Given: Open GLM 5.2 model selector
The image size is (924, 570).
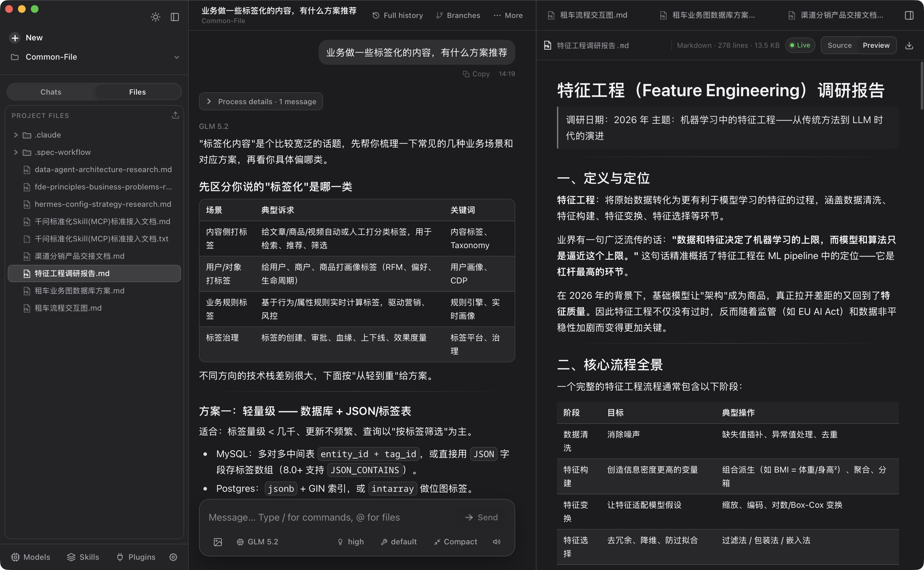Looking at the screenshot, I should click(x=257, y=542).
